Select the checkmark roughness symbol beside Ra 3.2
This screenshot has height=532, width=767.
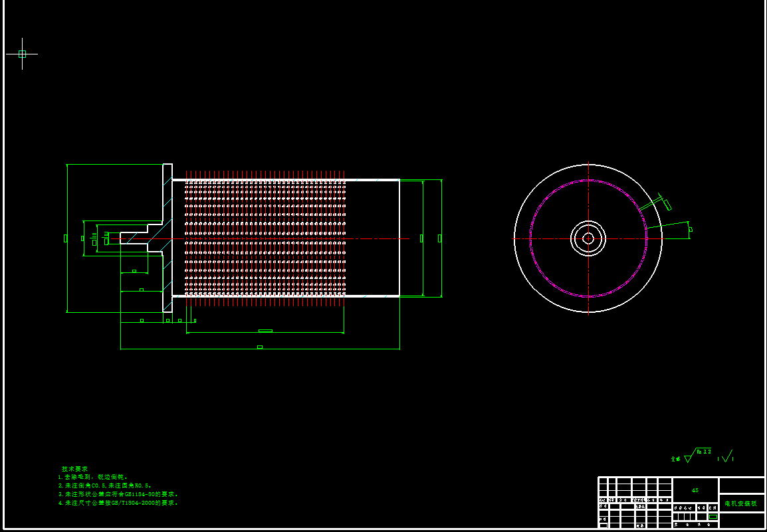click(x=727, y=457)
